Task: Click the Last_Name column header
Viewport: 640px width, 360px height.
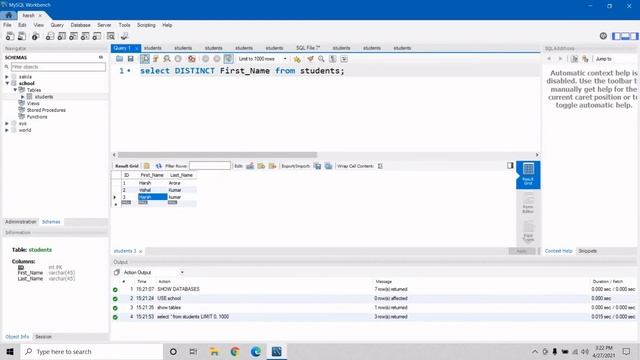Action: tap(181, 175)
